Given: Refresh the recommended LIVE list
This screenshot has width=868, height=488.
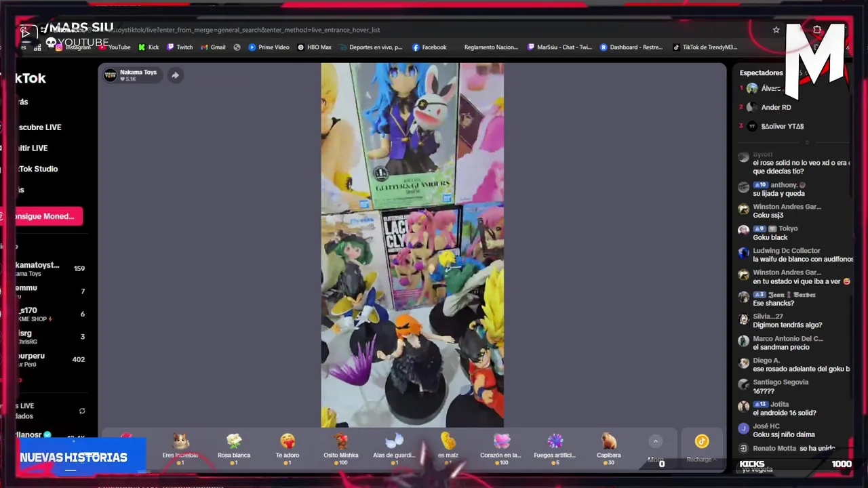Looking at the screenshot, I should point(82,411).
